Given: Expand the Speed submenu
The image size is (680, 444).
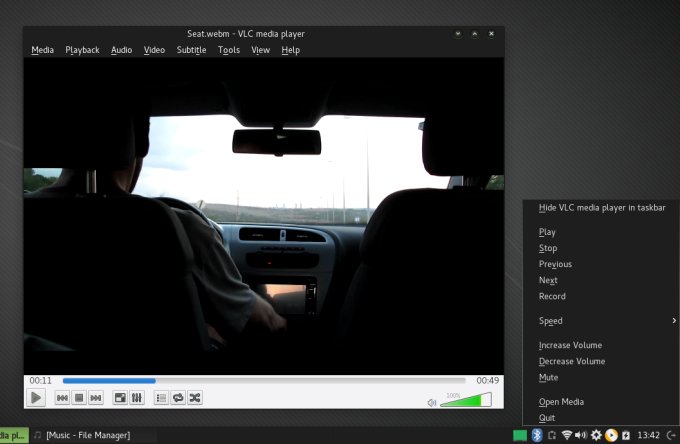Looking at the screenshot, I should 602,321.
